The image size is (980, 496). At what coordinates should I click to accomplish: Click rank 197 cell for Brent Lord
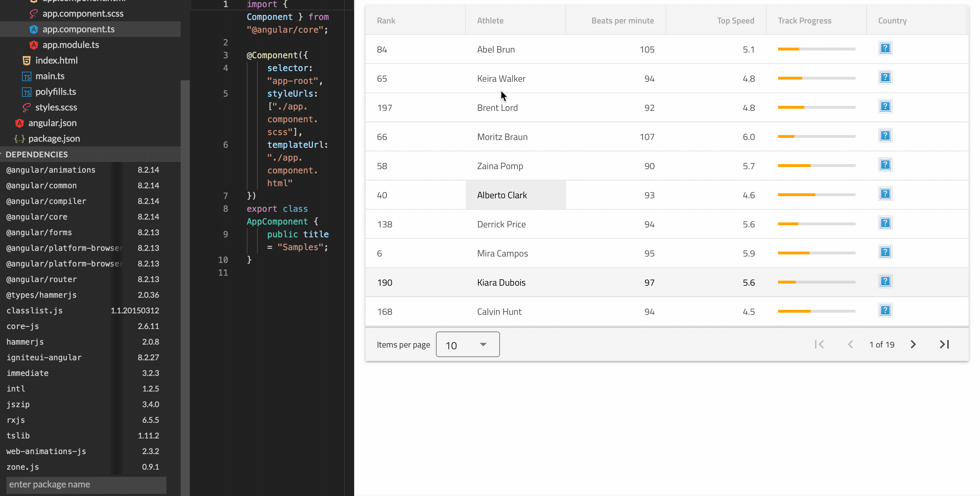tap(415, 108)
